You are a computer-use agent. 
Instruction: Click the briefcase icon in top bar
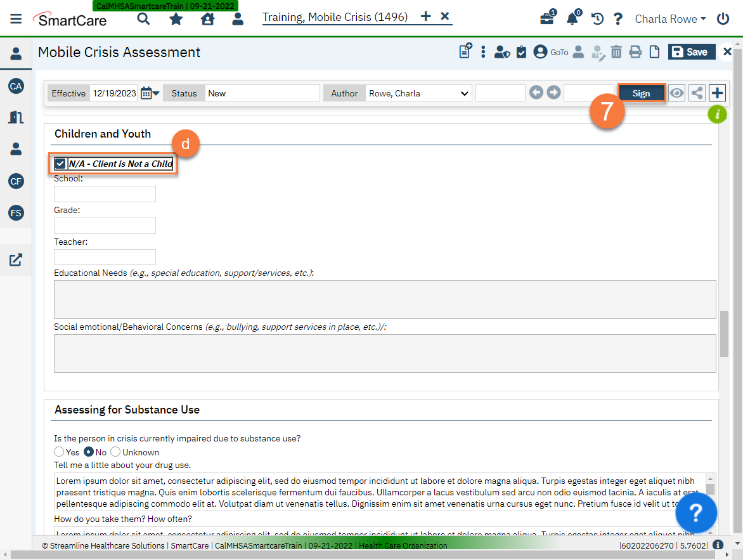pos(546,19)
